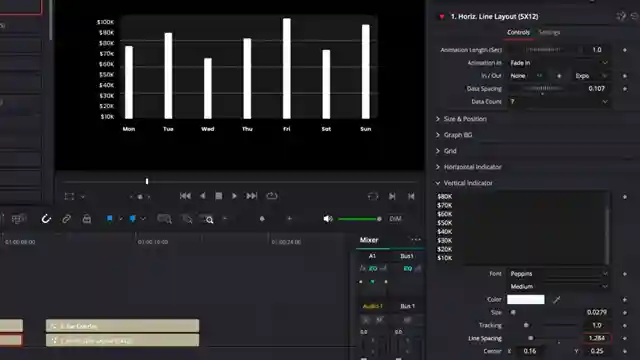The height and width of the screenshot is (360, 640).
Task: Click the Line Spacing value field
Action: pyautogui.click(x=597, y=338)
